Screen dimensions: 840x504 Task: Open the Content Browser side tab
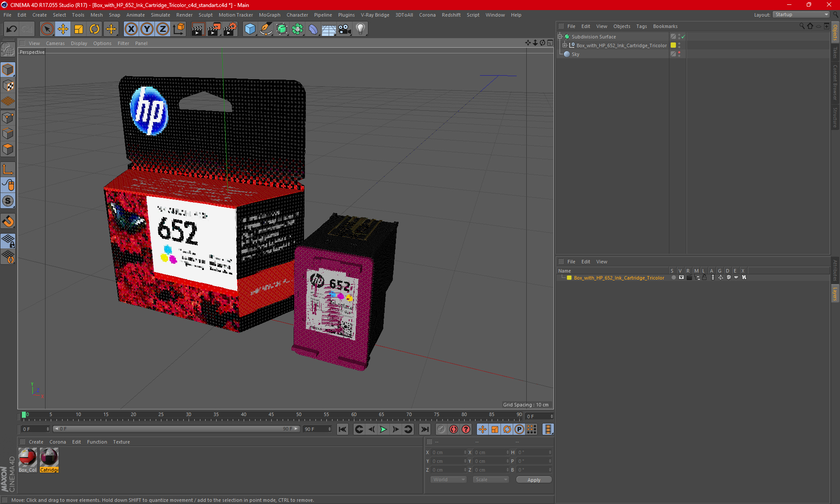[835, 82]
